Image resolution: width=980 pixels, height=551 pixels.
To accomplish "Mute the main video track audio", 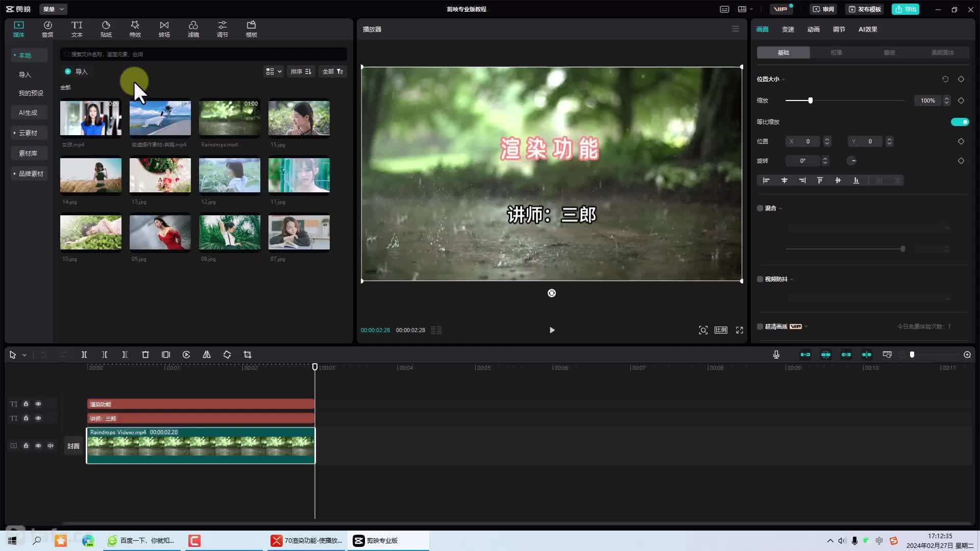I will pos(51,446).
